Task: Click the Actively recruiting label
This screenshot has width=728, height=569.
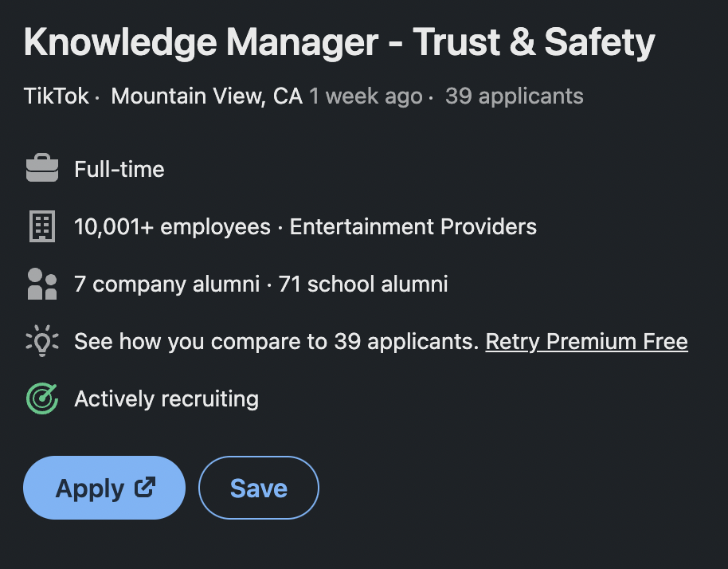Action: coord(166,398)
